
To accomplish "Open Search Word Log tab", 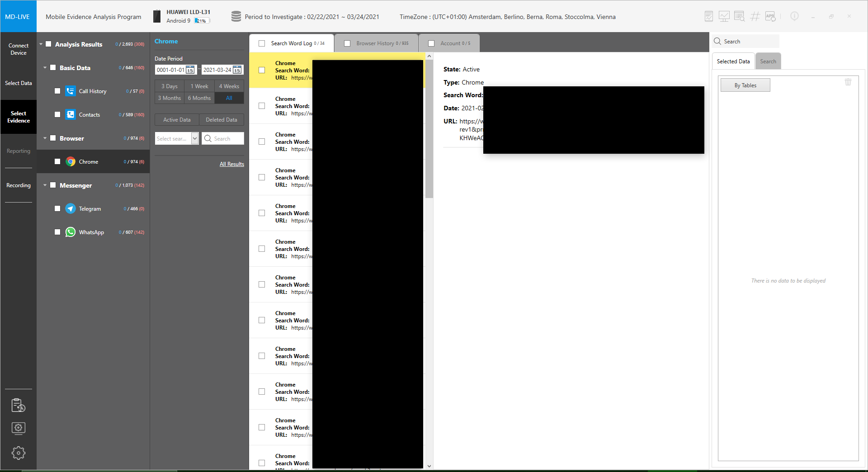I will click(x=292, y=43).
